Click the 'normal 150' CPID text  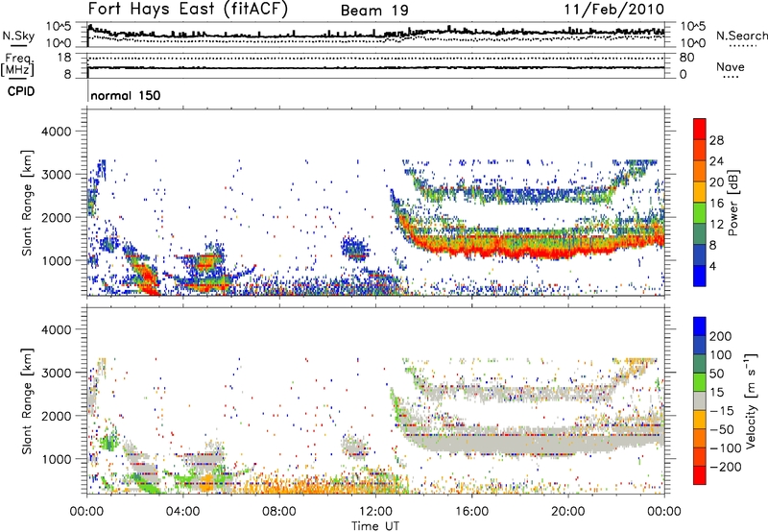[x=126, y=95]
